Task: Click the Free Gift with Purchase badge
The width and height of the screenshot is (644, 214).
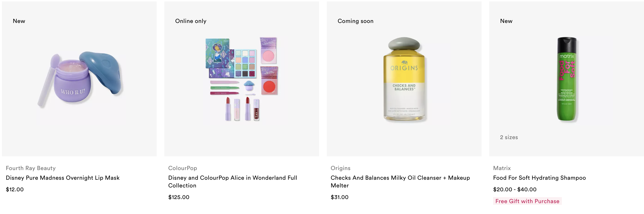Action: tap(527, 201)
